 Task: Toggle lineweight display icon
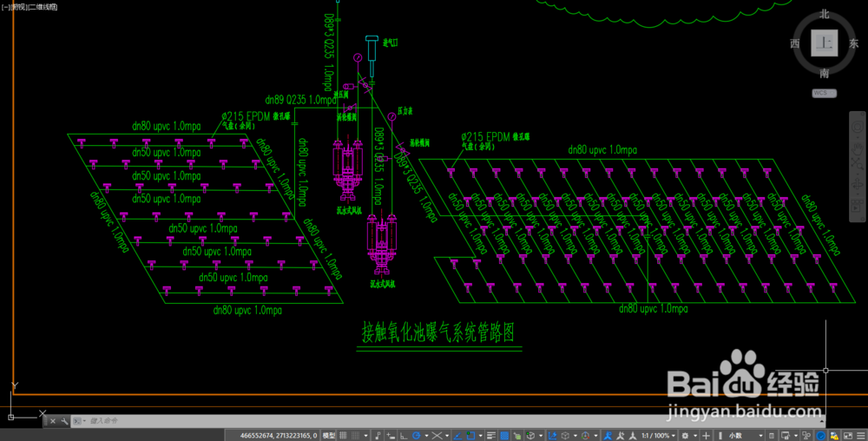[x=491, y=436]
